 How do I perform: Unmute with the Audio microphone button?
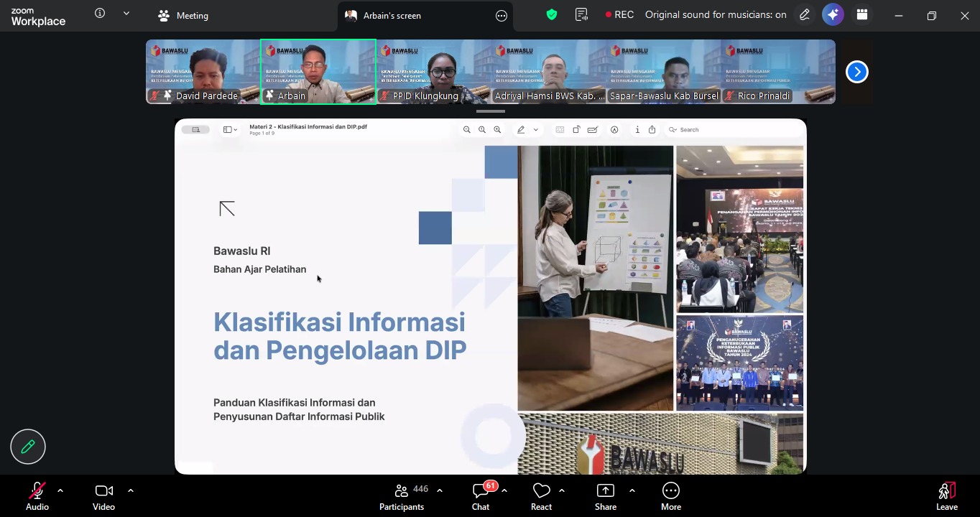tap(37, 496)
